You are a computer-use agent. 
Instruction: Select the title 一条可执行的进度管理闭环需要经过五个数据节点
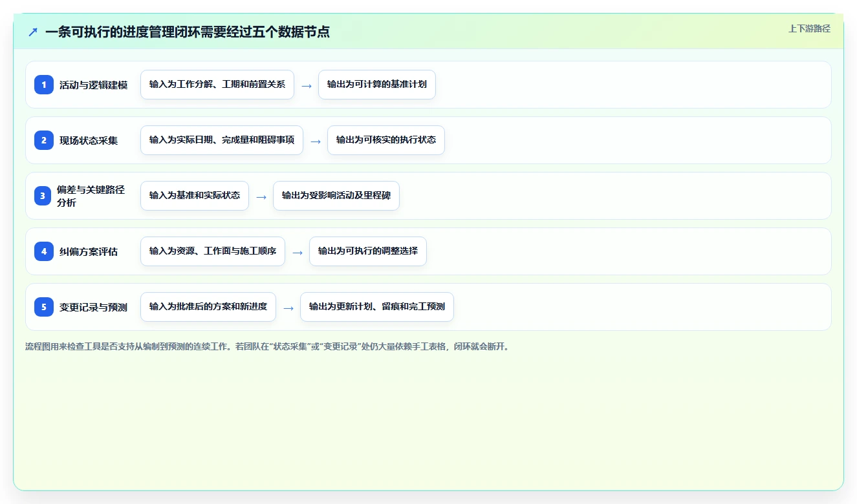point(188,32)
